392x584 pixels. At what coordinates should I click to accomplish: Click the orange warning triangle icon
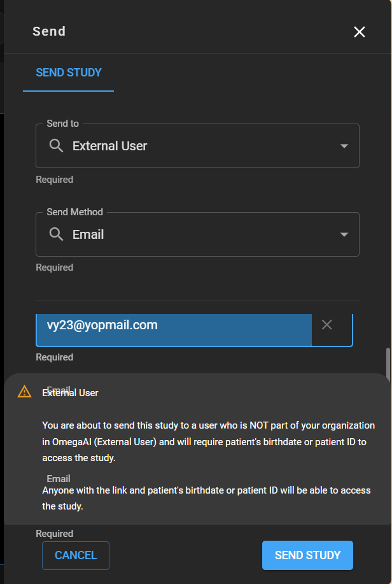(x=24, y=392)
